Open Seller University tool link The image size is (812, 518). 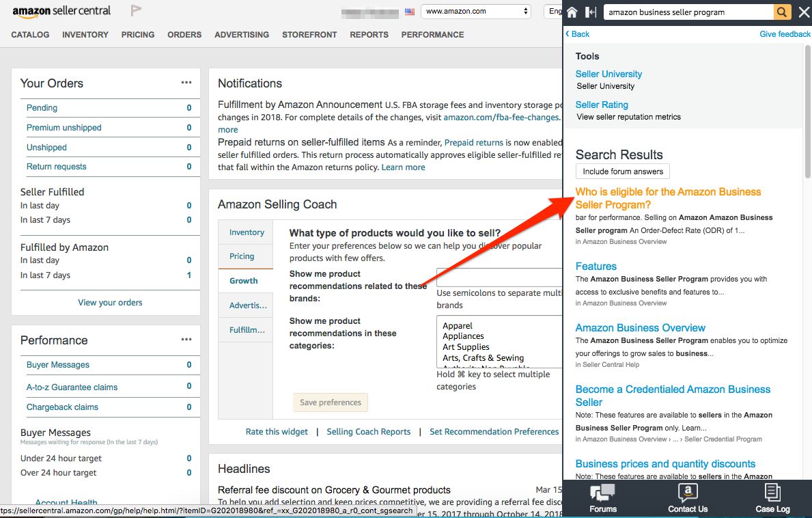coord(608,74)
